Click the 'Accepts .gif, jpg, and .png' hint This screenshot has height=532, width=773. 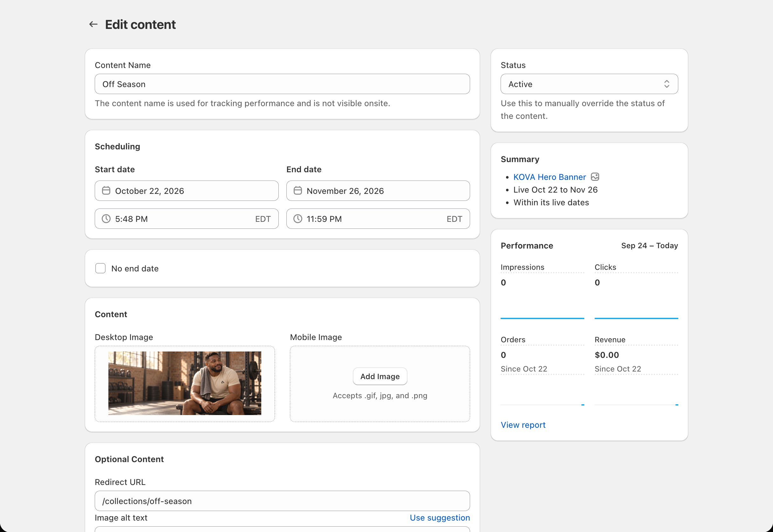(x=380, y=396)
